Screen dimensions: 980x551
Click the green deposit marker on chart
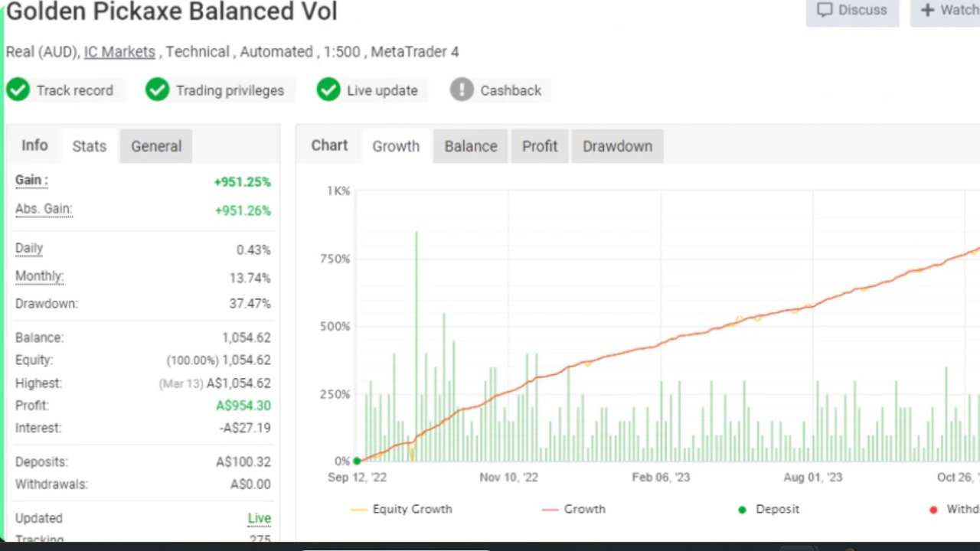(357, 461)
